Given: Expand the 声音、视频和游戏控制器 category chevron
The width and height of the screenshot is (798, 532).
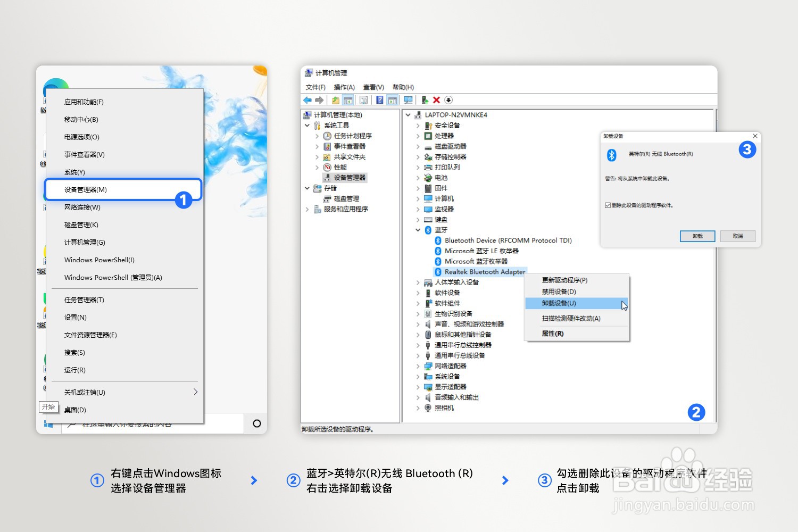Looking at the screenshot, I should coord(418,325).
